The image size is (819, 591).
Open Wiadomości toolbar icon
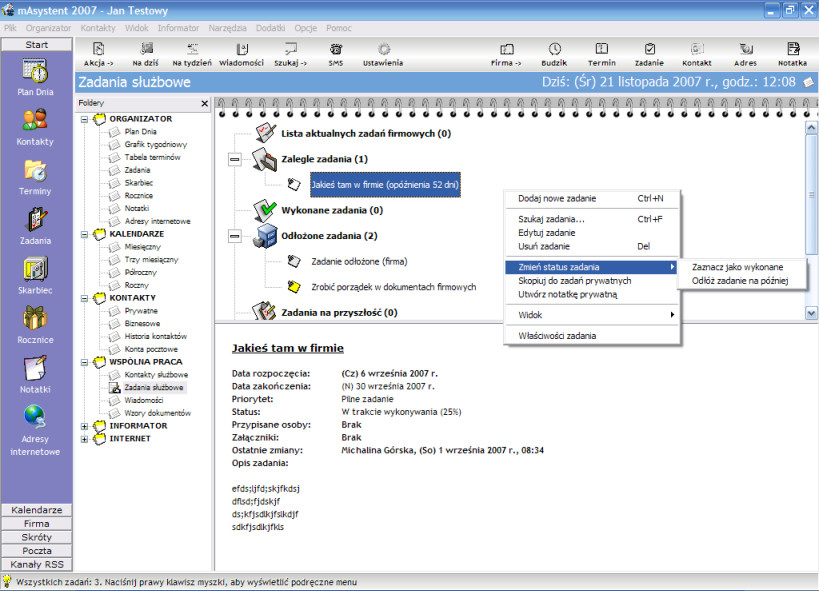[x=242, y=49]
